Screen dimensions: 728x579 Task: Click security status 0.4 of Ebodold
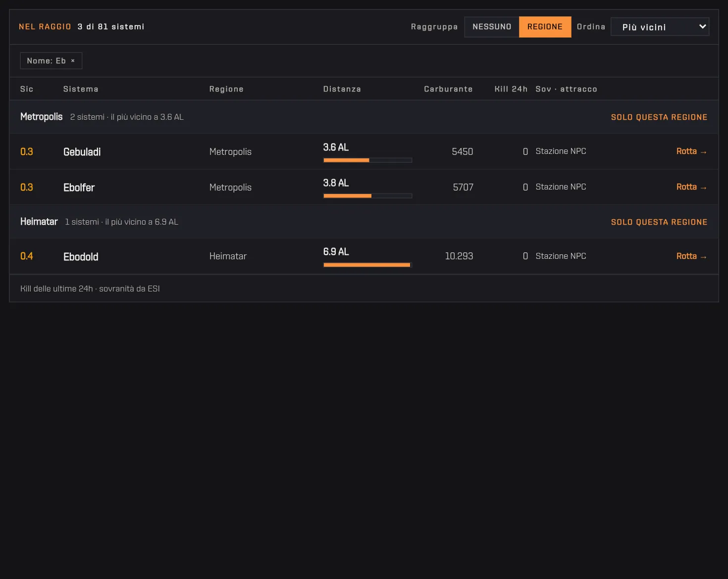tap(27, 256)
